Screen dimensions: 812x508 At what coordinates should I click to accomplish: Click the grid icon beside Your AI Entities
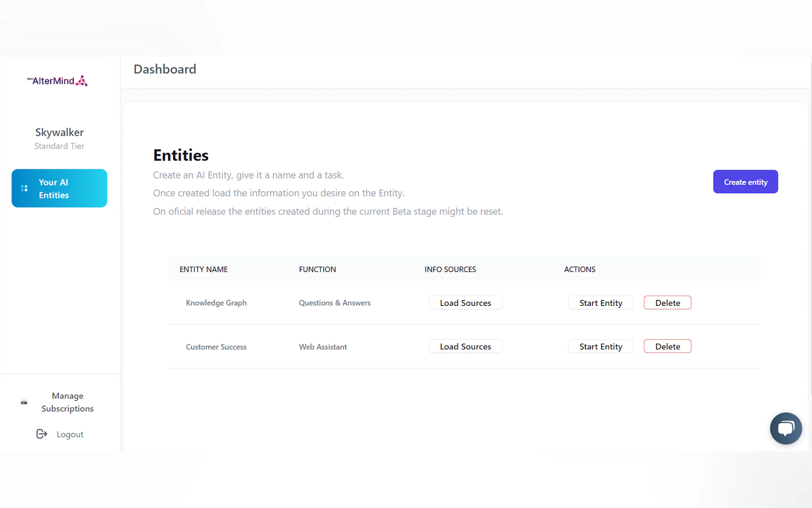coord(24,188)
